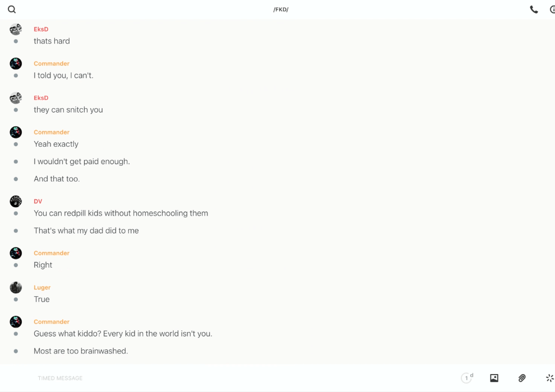Open the /FKD/ conversation title
The image size is (555, 392).
click(281, 10)
